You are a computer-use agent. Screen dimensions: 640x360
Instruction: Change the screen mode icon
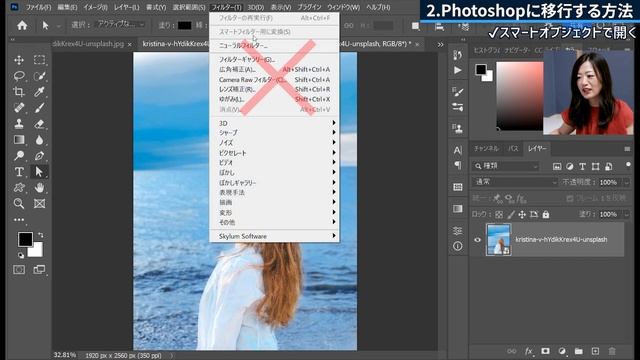tap(40, 270)
